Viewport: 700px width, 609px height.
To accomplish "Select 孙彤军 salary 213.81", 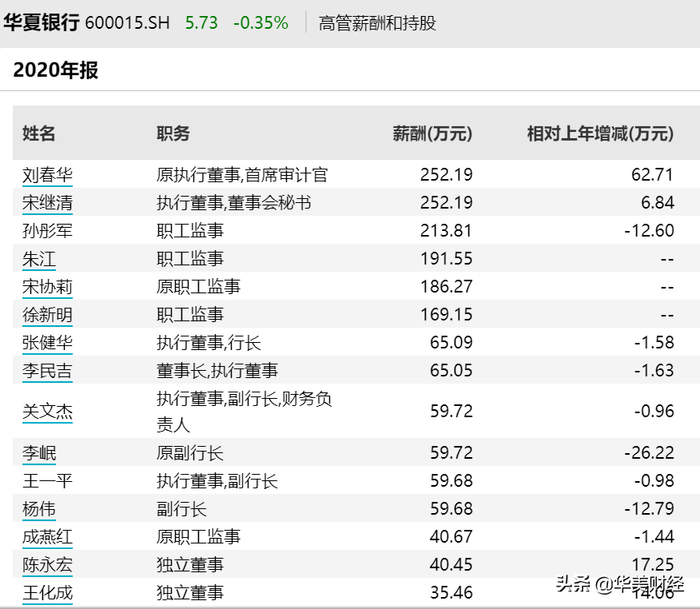I will [446, 231].
